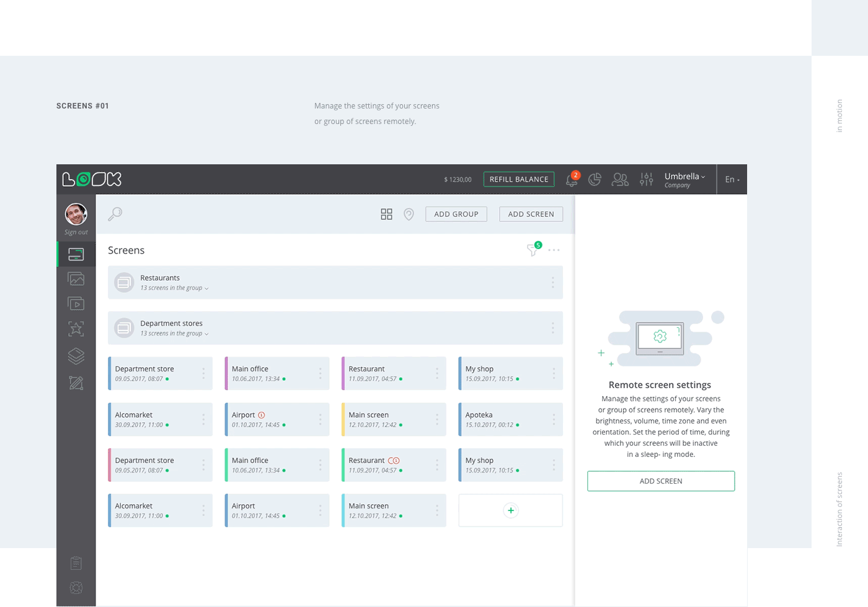Image resolution: width=868 pixels, height=607 pixels.
Task: Open the sliders settings icon in header
Action: [647, 179]
